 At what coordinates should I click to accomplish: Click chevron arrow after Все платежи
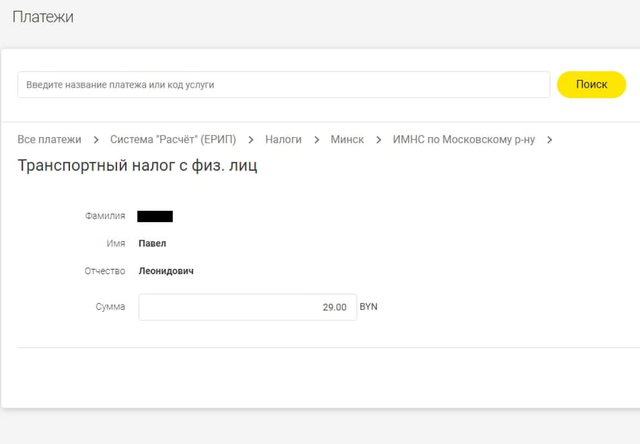pyautogui.click(x=95, y=140)
